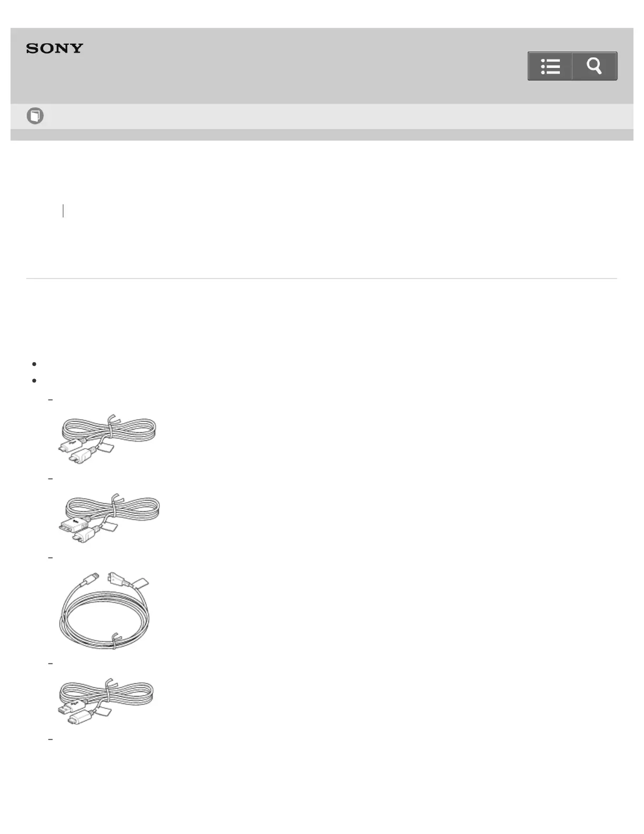The image size is (644, 834).
Task: Click the dash above first cable image
Action: [51, 400]
